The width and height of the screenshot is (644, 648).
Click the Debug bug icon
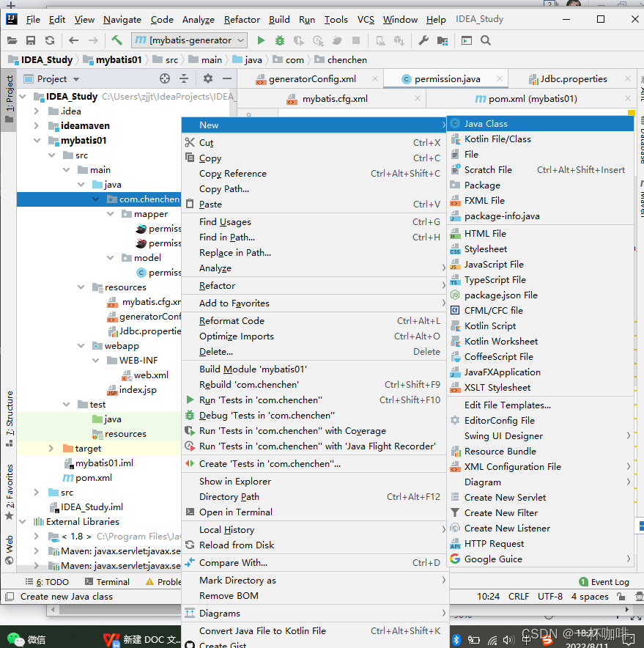(280, 40)
